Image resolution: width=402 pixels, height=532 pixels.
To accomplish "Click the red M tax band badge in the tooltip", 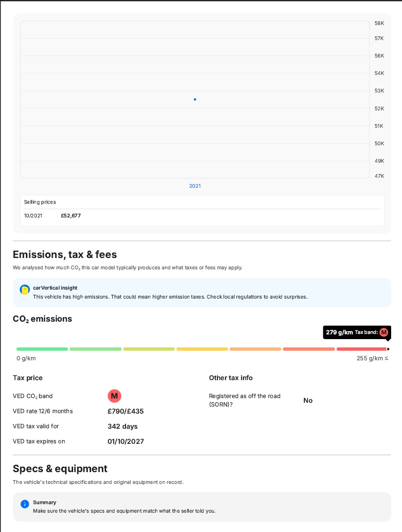I will (x=384, y=332).
